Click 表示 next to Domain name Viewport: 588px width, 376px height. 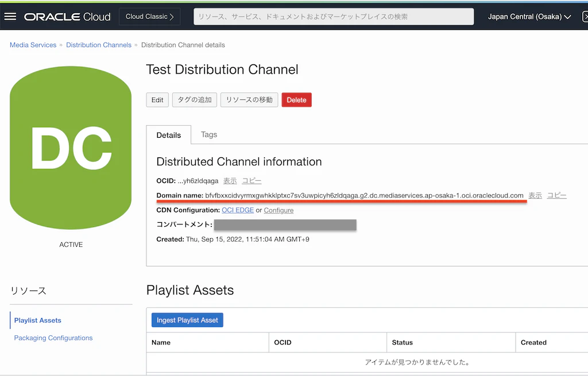coord(535,195)
